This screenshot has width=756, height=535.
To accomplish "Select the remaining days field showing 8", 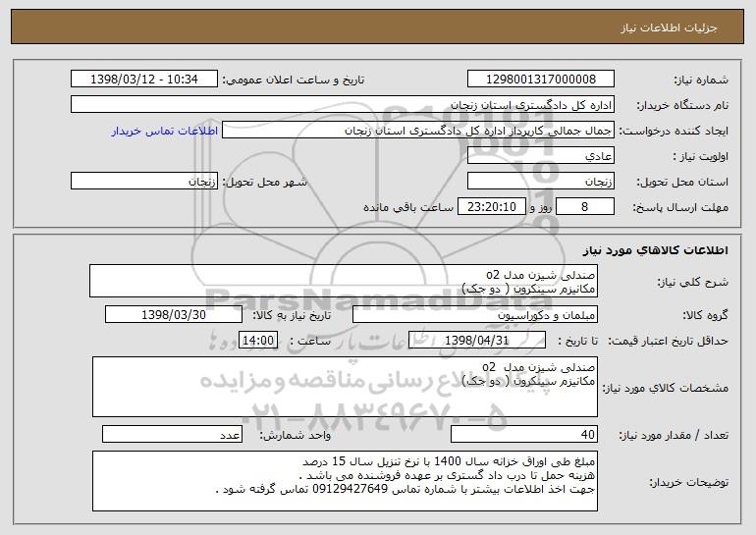I will (585, 207).
